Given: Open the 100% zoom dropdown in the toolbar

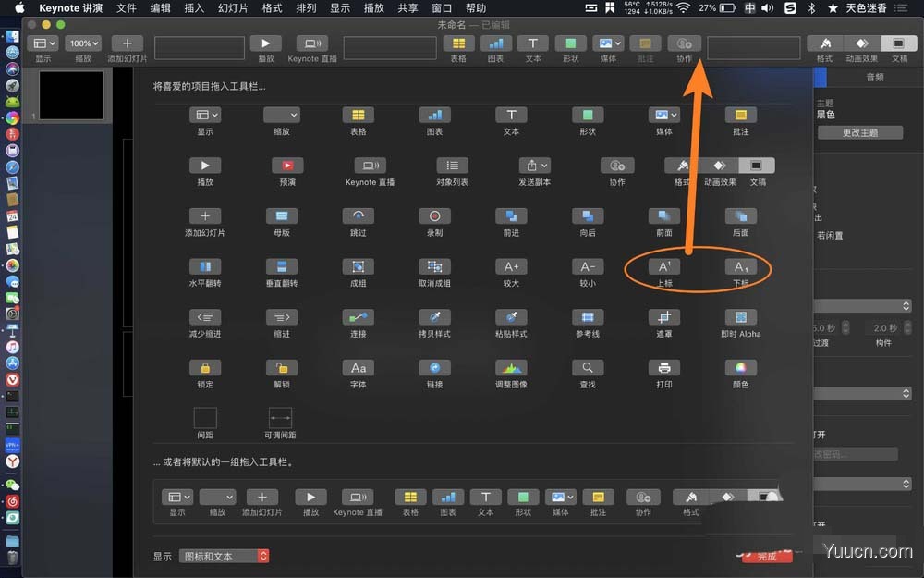Looking at the screenshot, I should (83, 43).
